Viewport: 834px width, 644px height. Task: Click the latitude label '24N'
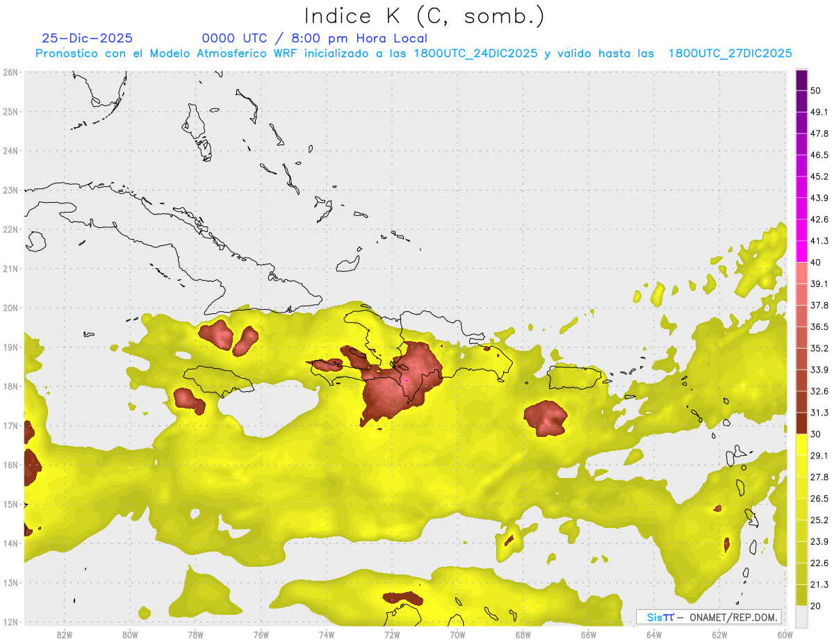[10, 151]
